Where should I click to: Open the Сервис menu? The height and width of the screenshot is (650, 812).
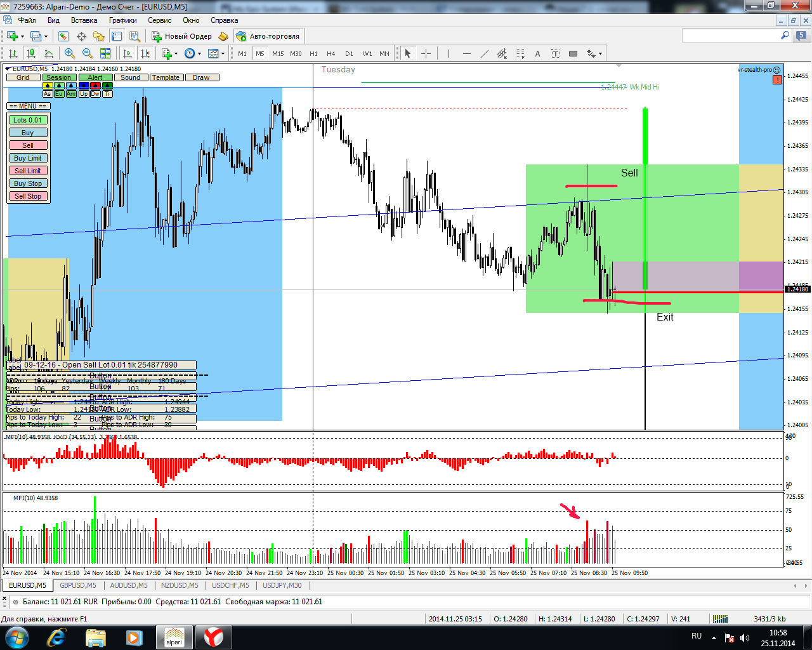(160, 20)
